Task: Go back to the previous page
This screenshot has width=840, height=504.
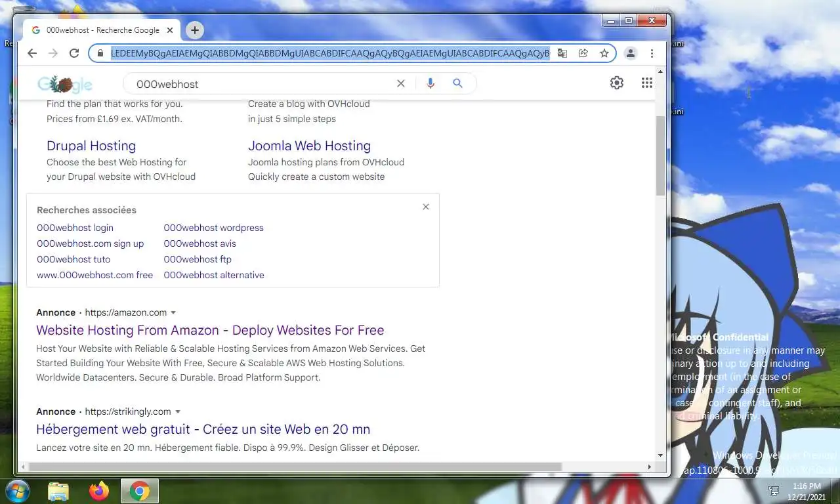Action: pos(31,53)
